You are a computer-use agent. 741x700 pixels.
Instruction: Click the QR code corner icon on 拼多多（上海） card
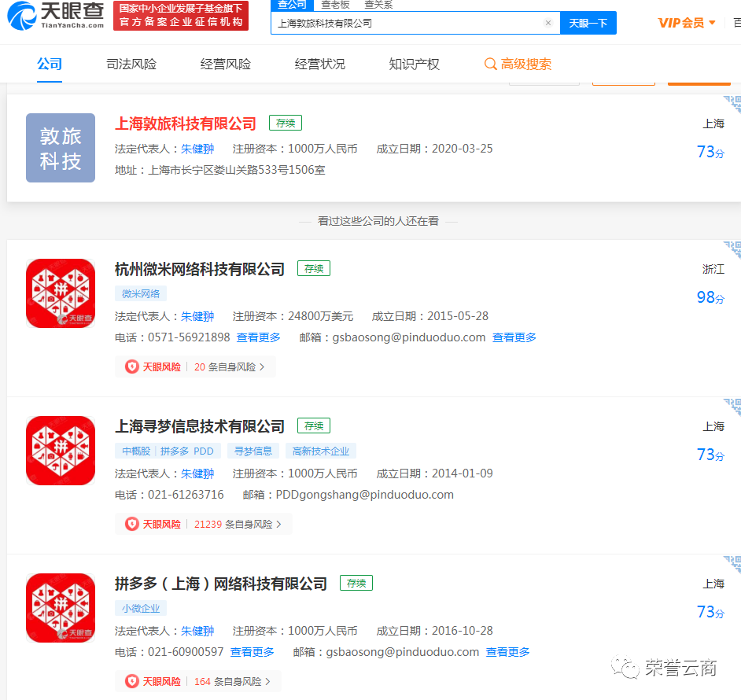pyautogui.click(x=732, y=564)
